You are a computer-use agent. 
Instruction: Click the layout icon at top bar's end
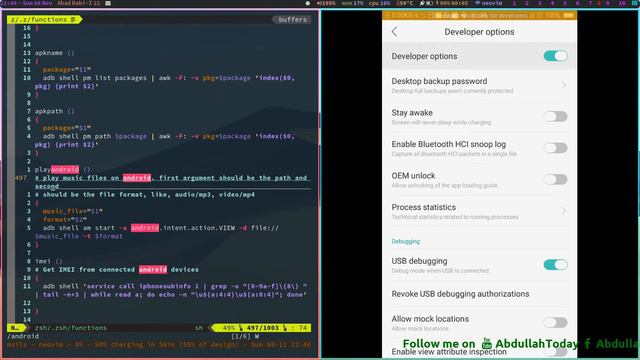pyautogui.click(x=636, y=3)
